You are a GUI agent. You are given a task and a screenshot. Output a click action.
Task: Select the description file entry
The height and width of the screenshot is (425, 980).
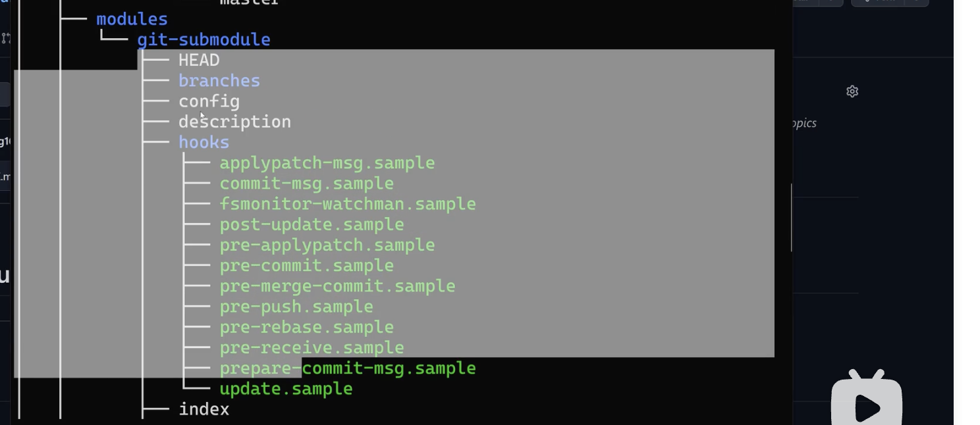click(x=234, y=122)
